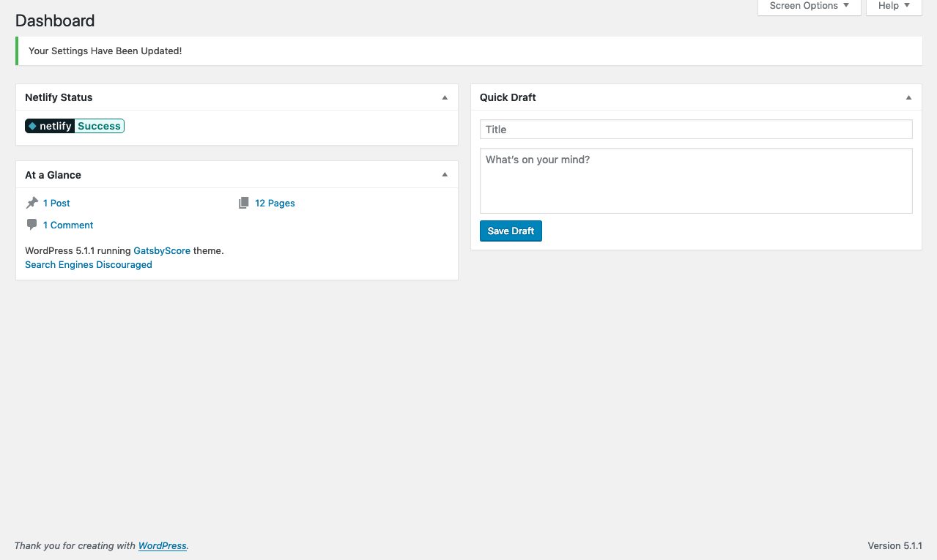Click the Netlify Status widget title
This screenshot has width=937, height=560.
pos(59,97)
